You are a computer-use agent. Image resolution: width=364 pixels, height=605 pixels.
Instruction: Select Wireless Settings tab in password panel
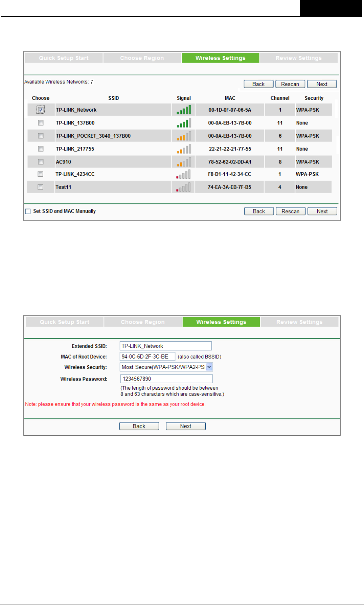coord(221,322)
